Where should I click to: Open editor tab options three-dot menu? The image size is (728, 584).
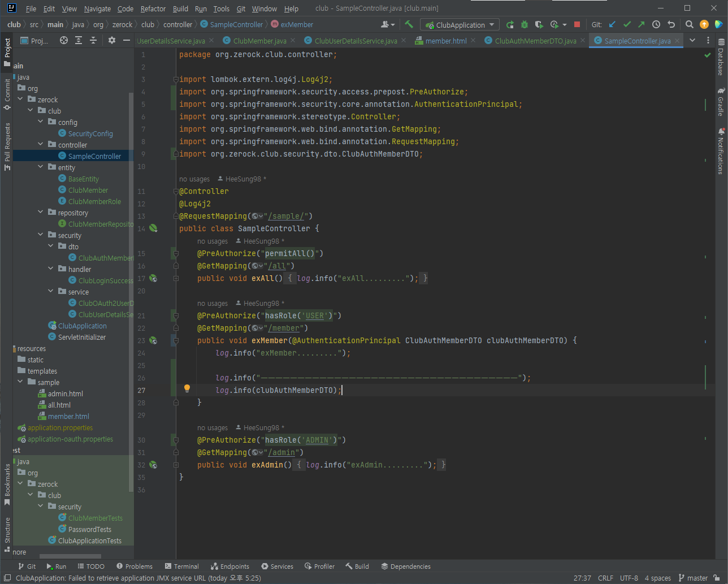click(708, 40)
